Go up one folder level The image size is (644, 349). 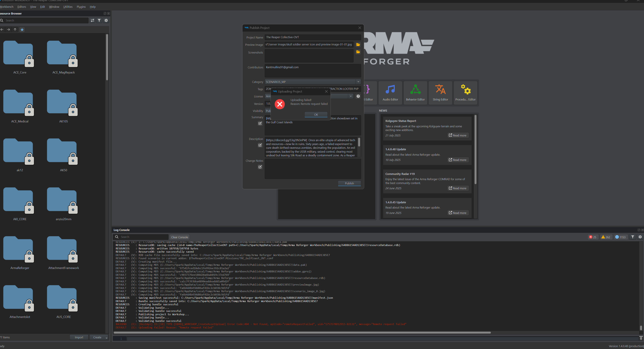tap(15, 30)
